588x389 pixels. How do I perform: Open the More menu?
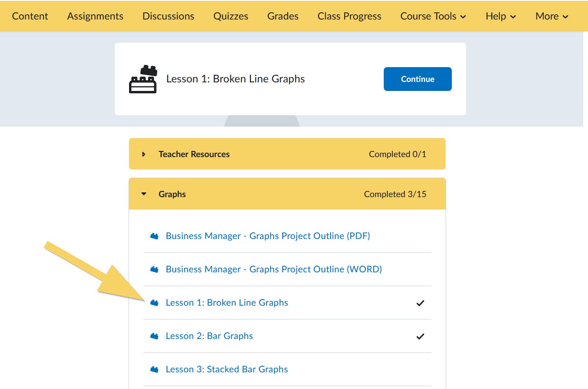tap(551, 16)
